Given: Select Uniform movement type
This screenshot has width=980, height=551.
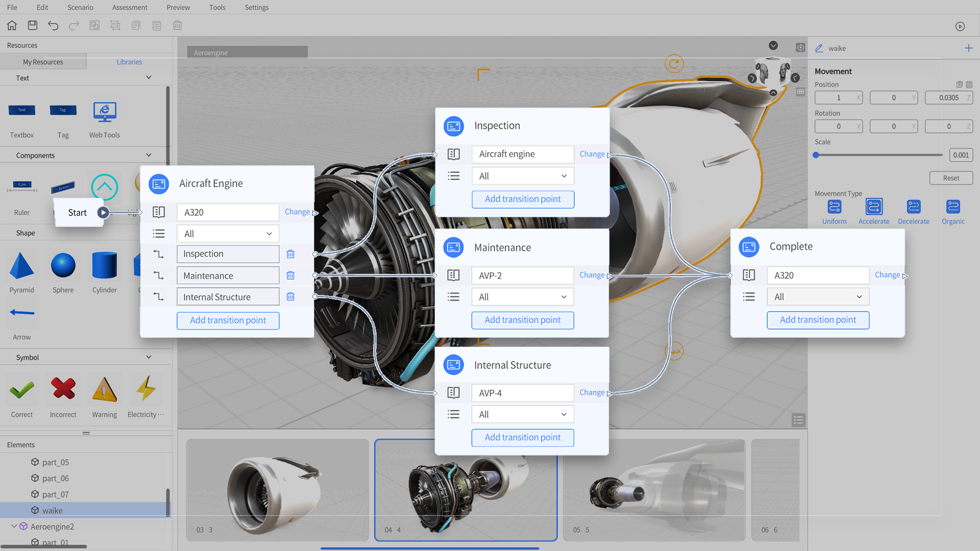Looking at the screenshot, I should coord(834,207).
